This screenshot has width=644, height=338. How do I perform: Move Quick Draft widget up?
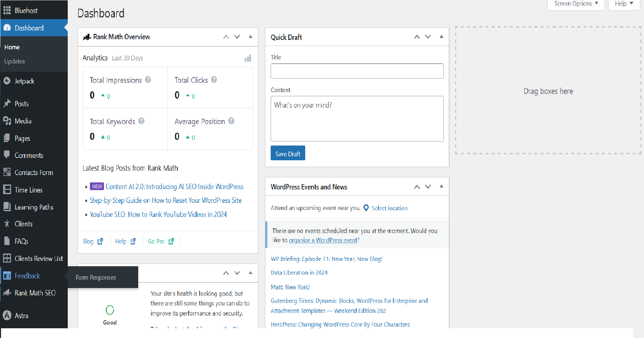point(417,37)
